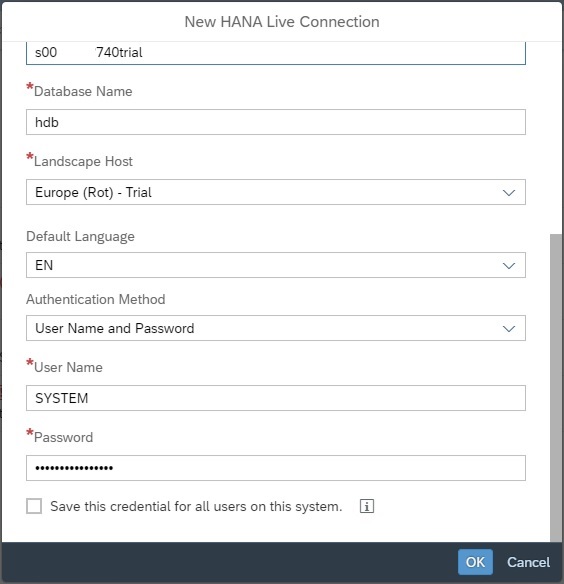Enable the save credential for all users checkbox
The image size is (564, 584).
pyautogui.click(x=34, y=506)
